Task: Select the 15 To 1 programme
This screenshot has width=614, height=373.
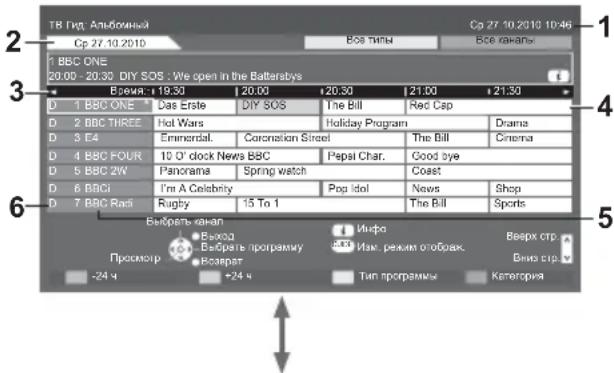Action: (321, 205)
